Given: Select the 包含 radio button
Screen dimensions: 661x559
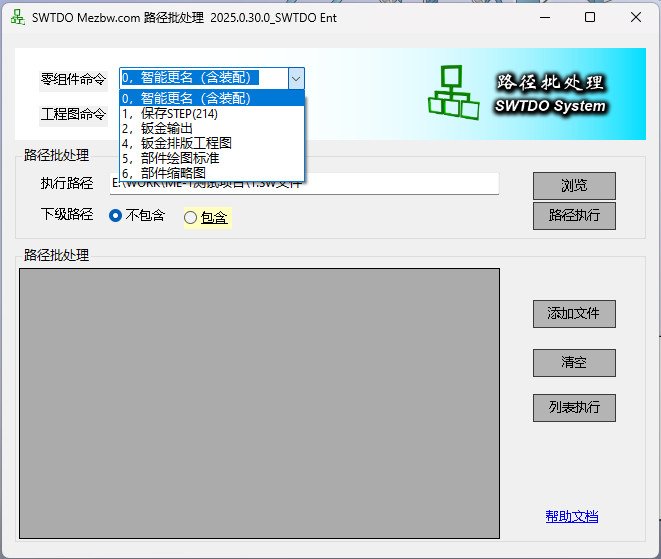Looking at the screenshot, I should (191, 217).
